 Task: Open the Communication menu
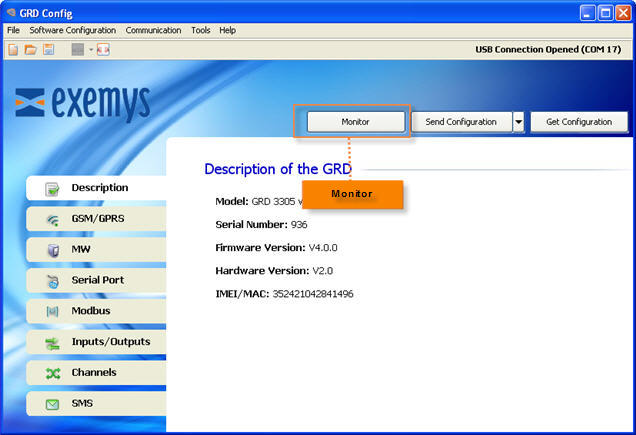click(x=153, y=30)
